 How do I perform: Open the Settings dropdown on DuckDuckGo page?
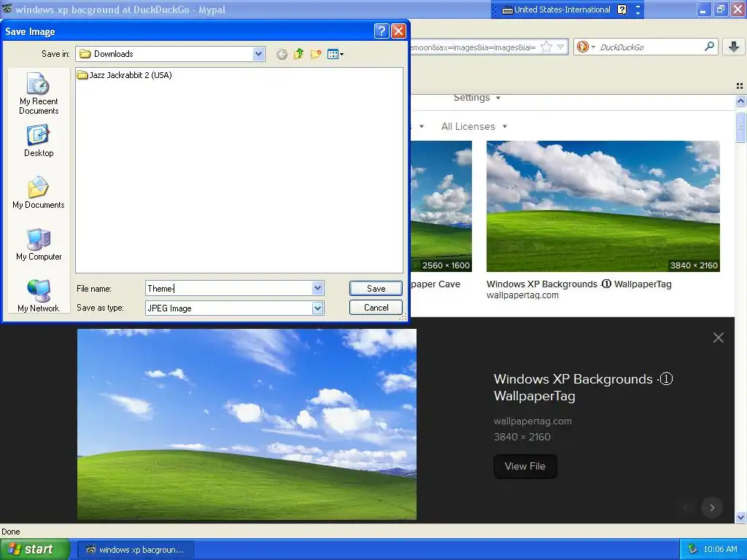point(476,98)
